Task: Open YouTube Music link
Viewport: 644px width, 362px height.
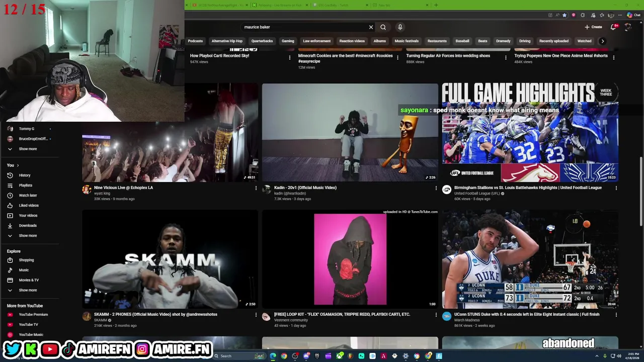Action: point(31,335)
